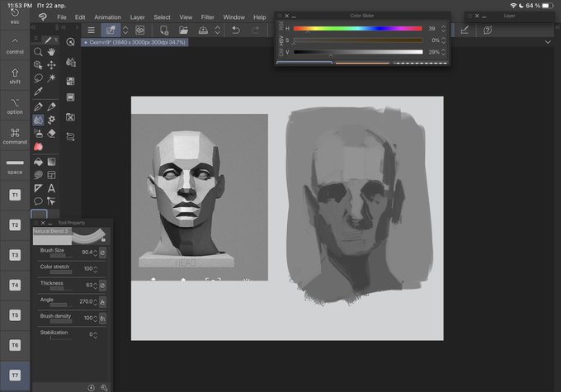The image size is (561, 392).
Task: Click the Save icon in command bar
Action: pos(203,30)
